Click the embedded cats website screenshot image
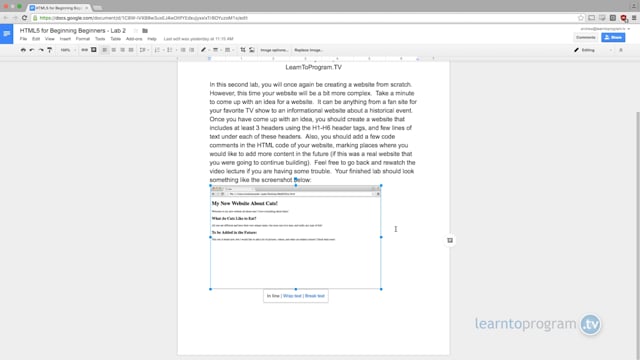 click(296, 237)
